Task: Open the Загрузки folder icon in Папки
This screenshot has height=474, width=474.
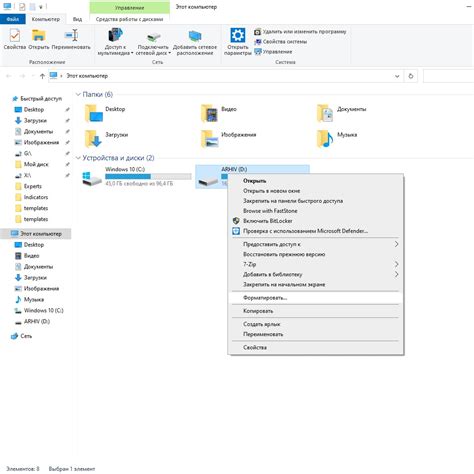Action: [x=93, y=138]
